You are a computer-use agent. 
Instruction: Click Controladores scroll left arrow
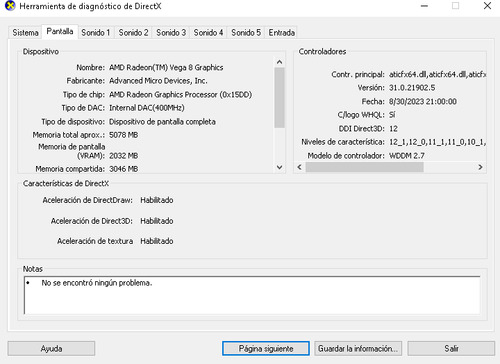click(x=299, y=167)
